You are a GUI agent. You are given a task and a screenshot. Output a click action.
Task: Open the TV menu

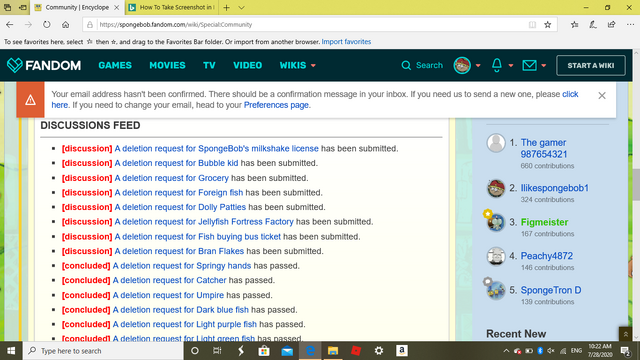tap(209, 65)
